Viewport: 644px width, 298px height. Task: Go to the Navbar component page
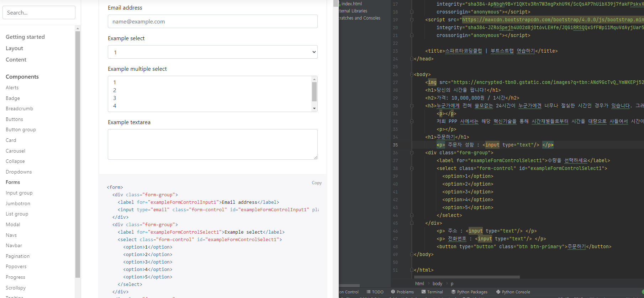click(x=14, y=245)
